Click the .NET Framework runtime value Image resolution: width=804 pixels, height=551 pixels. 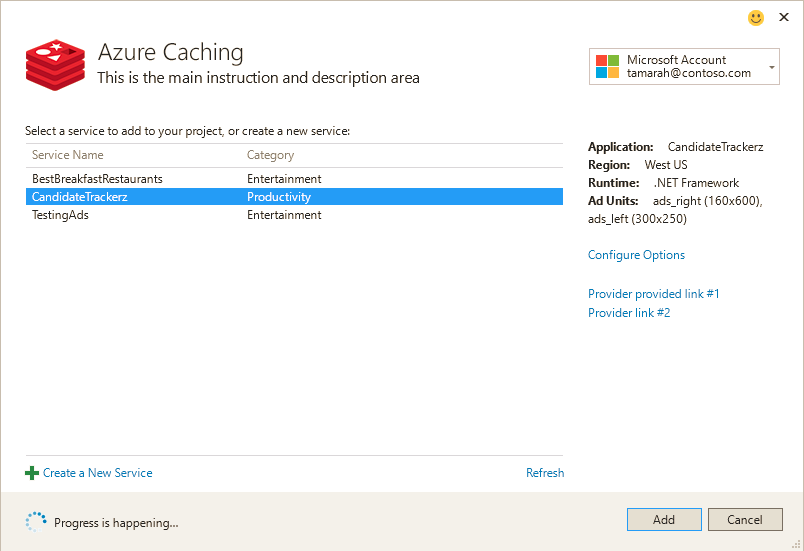click(x=696, y=183)
